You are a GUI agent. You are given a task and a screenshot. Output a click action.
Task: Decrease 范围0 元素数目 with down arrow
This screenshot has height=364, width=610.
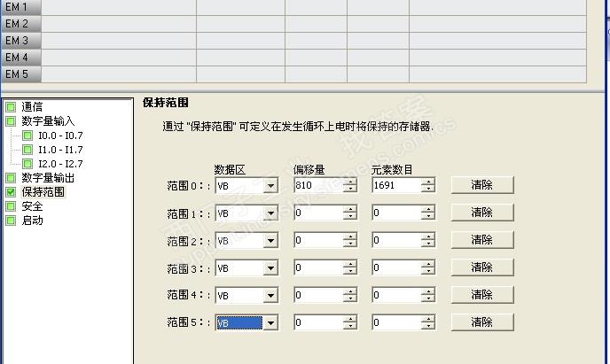tap(429, 190)
